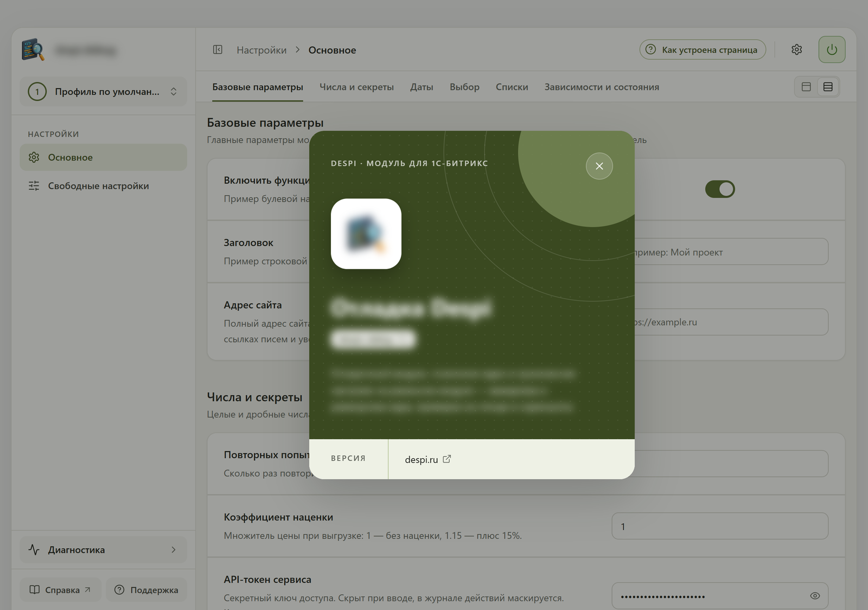
Task: Click the app logo in sidebar
Action: [x=33, y=49]
